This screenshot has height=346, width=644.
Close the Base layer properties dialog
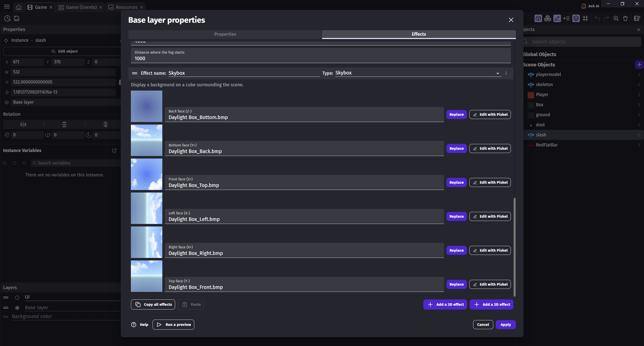511,20
